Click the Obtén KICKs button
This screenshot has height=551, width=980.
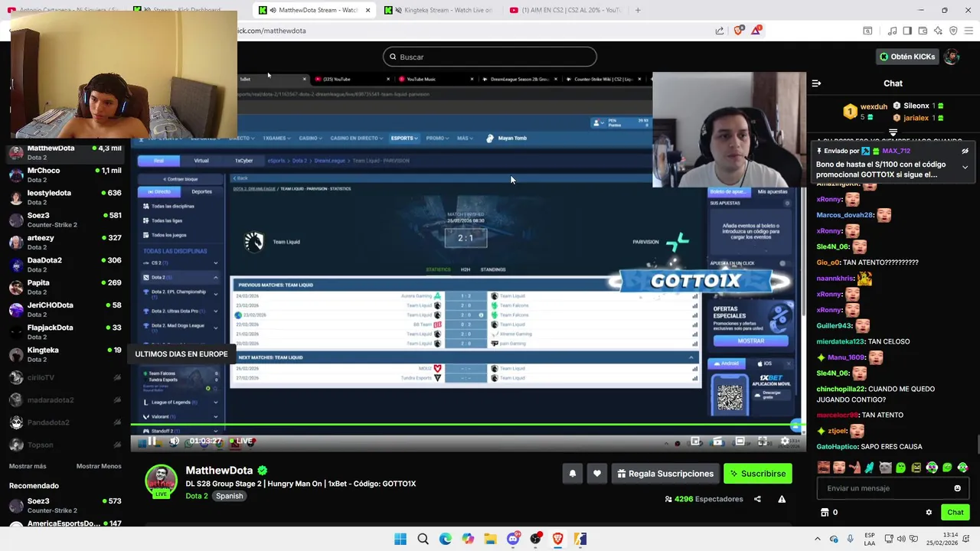pos(906,57)
